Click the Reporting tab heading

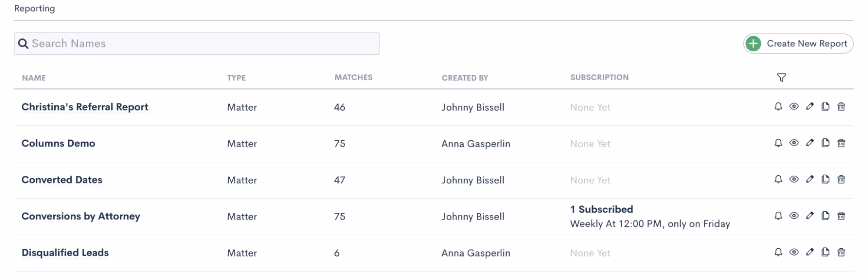click(34, 8)
